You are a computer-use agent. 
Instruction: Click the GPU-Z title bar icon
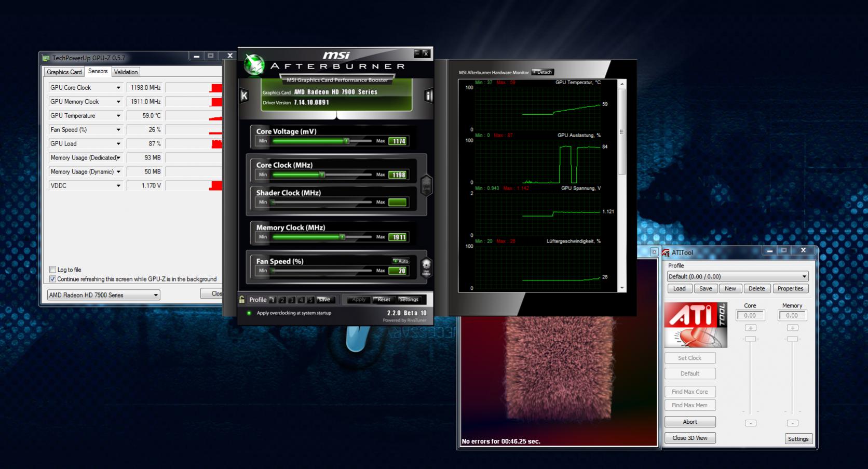46,58
